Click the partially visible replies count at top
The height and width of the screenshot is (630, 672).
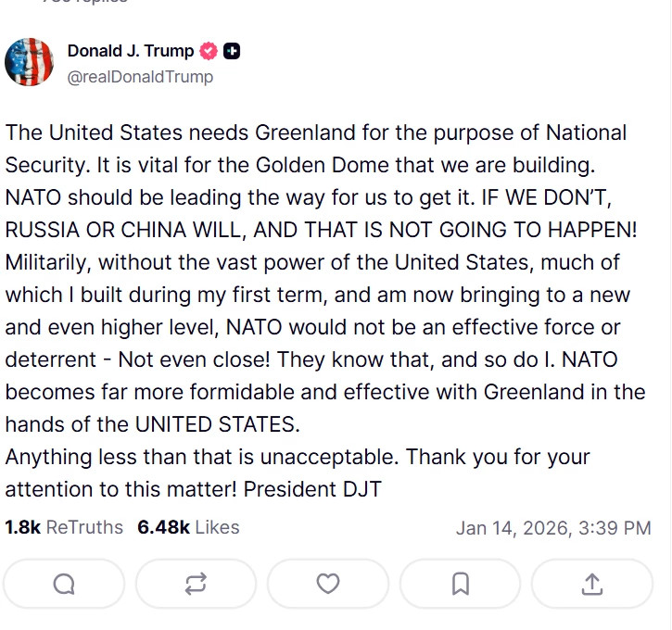coord(83,3)
